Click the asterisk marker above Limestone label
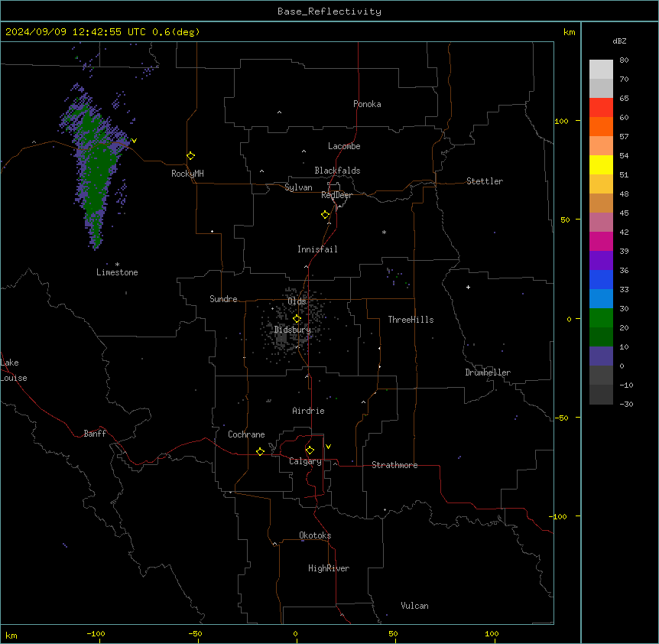 pos(117,265)
